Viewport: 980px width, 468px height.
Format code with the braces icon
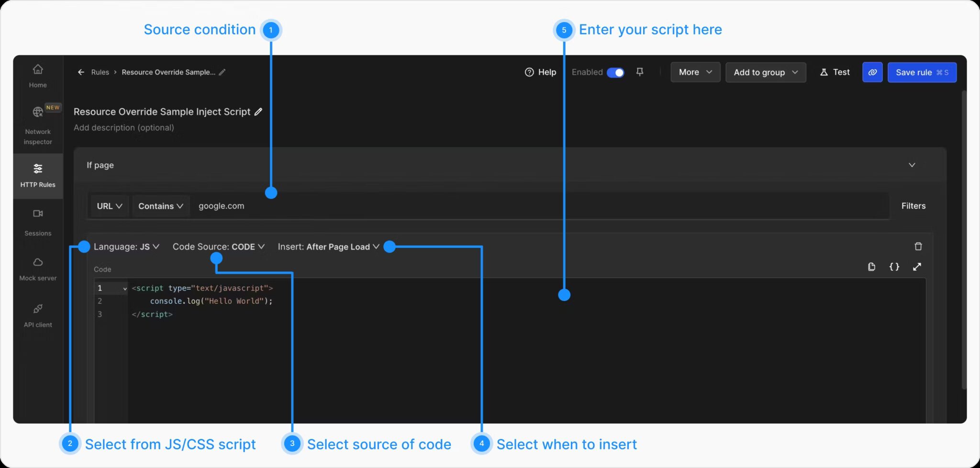894,267
